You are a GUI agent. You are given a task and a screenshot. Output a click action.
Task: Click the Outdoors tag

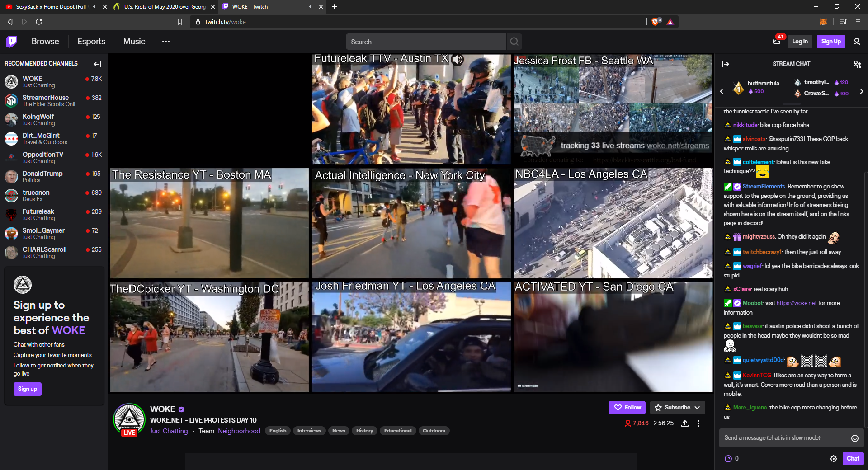pos(434,431)
